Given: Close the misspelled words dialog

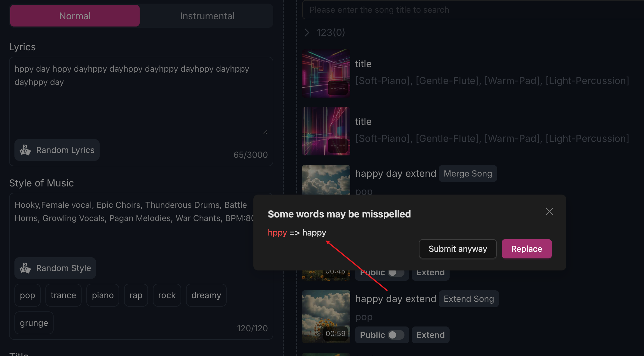Looking at the screenshot, I should click(549, 211).
